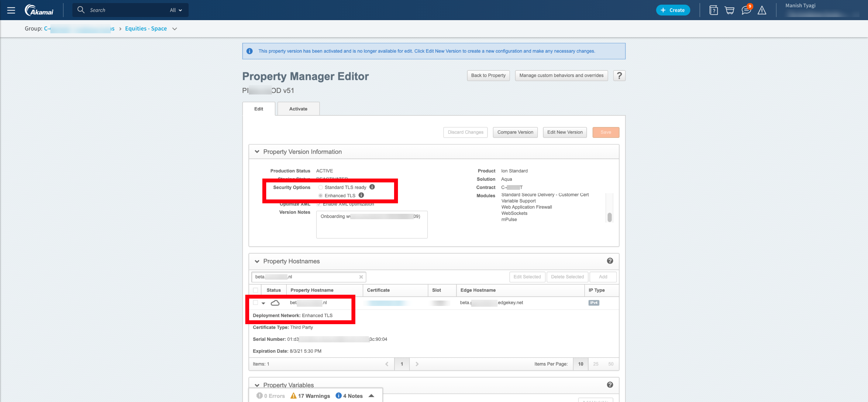Click info icon next to Enhanced TLS
The height and width of the screenshot is (402, 868).
coord(361,195)
